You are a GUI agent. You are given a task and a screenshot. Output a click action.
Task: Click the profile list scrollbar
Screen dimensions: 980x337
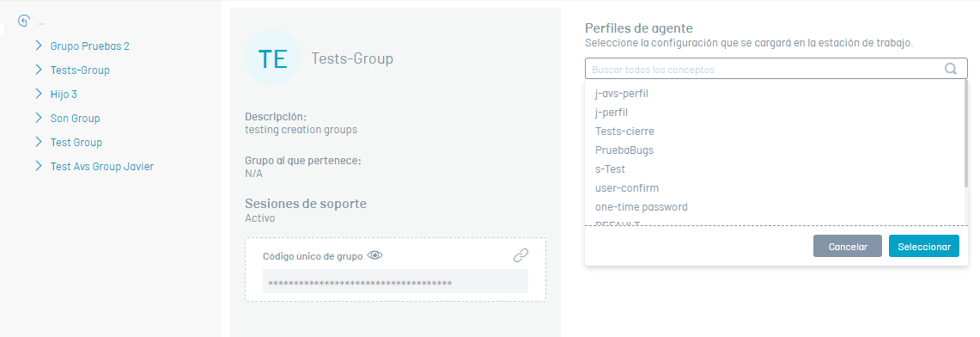[966, 134]
